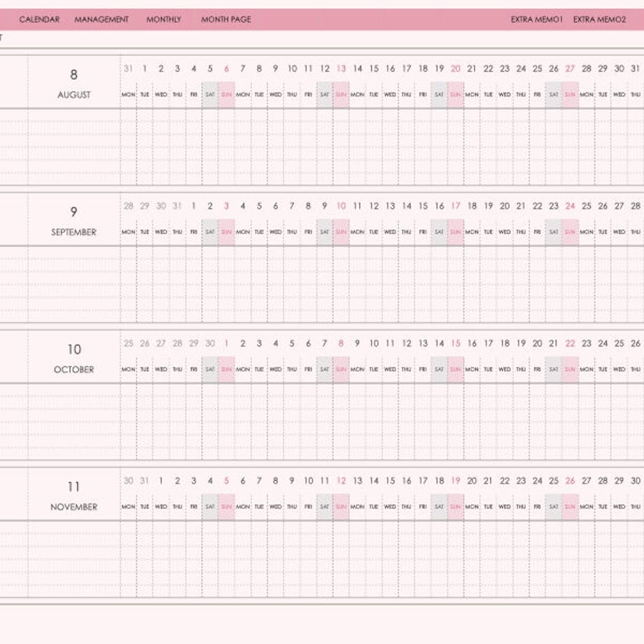Select November 19 Sunday date
This screenshot has height=644, width=644.
point(456,481)
